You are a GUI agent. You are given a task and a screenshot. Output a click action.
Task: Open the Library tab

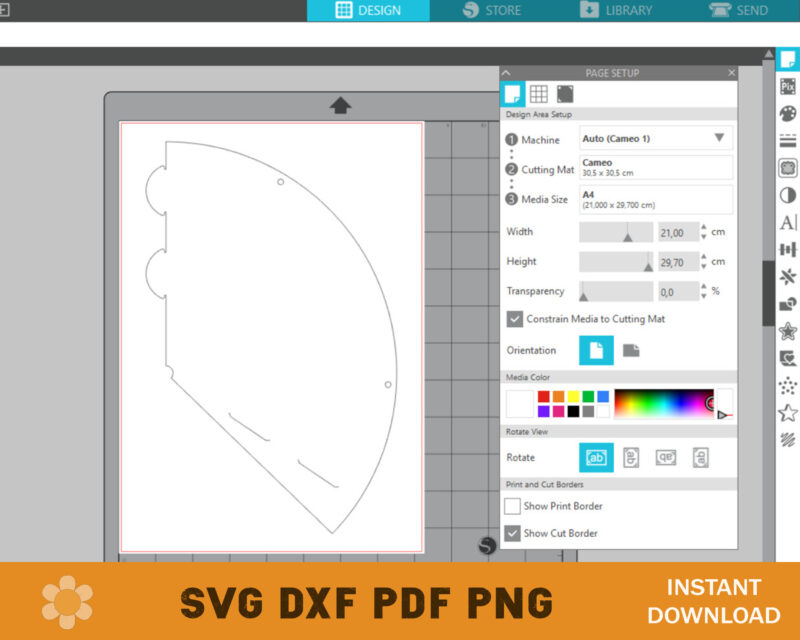(616, 10)
